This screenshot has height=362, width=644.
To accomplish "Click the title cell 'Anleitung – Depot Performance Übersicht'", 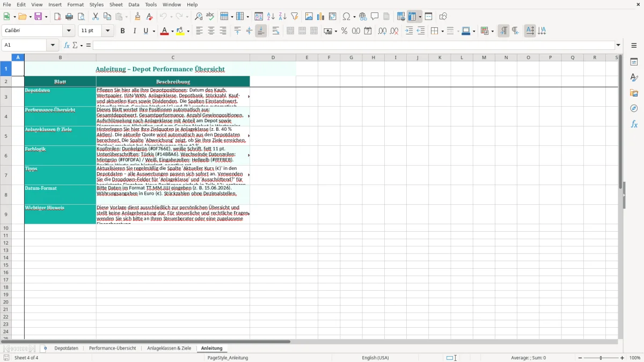I will pyautogui.click(x=160, y=69).
